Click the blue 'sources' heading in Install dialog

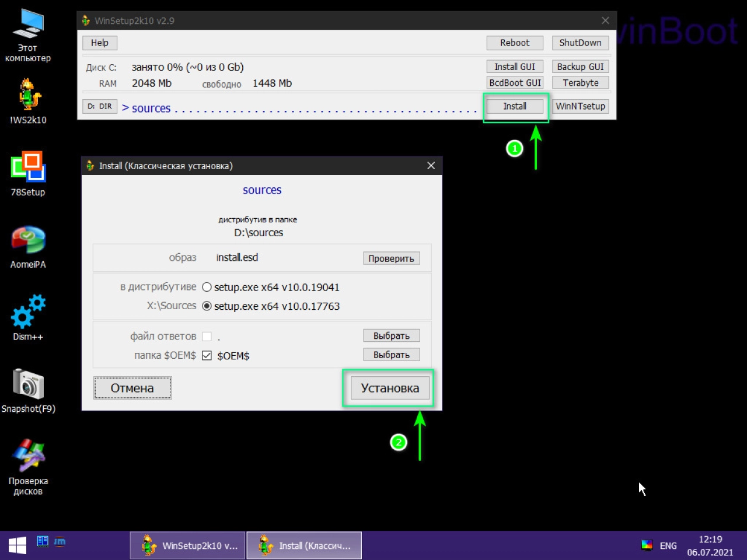262,190
